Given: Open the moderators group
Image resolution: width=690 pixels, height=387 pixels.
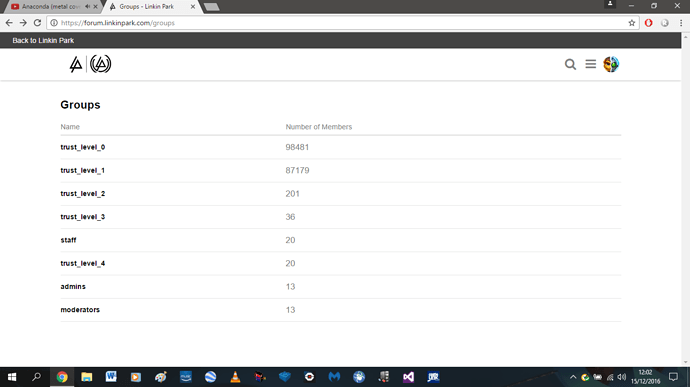Looking at the screenshot, I should click(80, 310).
